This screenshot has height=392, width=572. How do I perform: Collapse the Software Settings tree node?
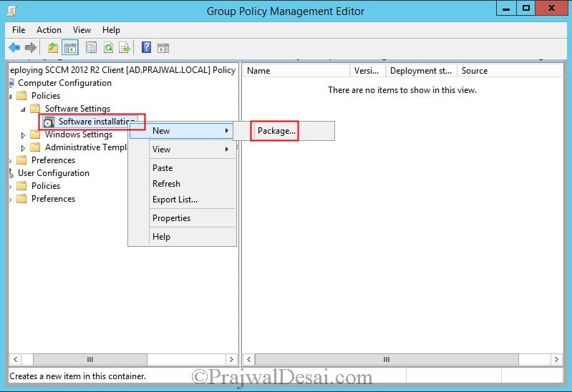(23, 109)
